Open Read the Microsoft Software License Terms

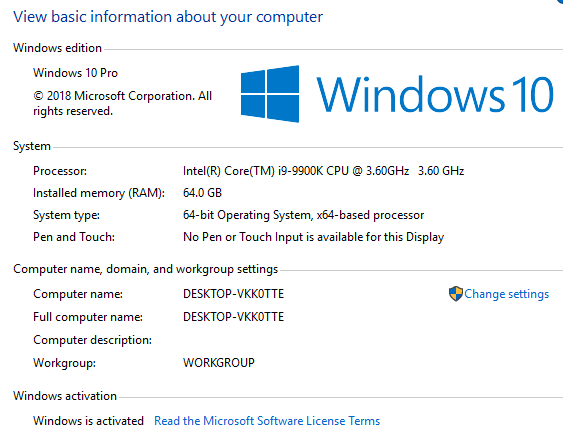[267, 421]
